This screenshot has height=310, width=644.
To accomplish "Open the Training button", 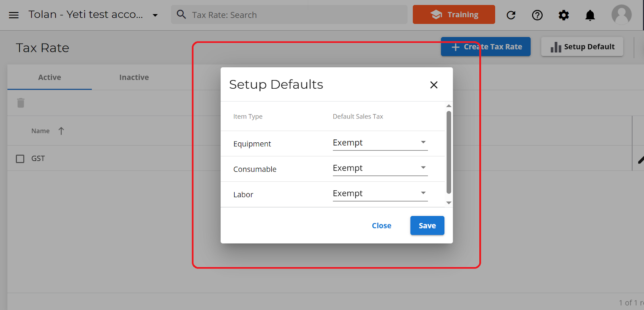I will tap(454, 15).
